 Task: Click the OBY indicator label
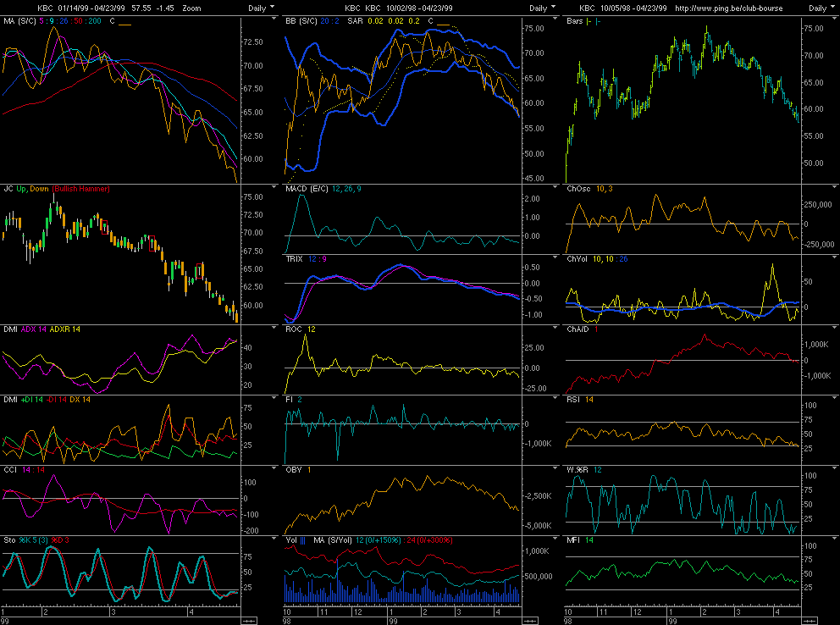(294, 470)
